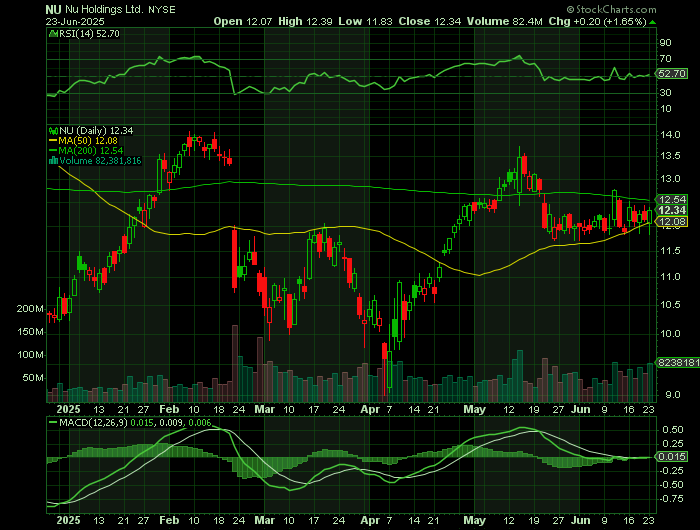Screen dimensions: 700x530
Task: Click the RSI 90 level label
Action: (666, 43)
